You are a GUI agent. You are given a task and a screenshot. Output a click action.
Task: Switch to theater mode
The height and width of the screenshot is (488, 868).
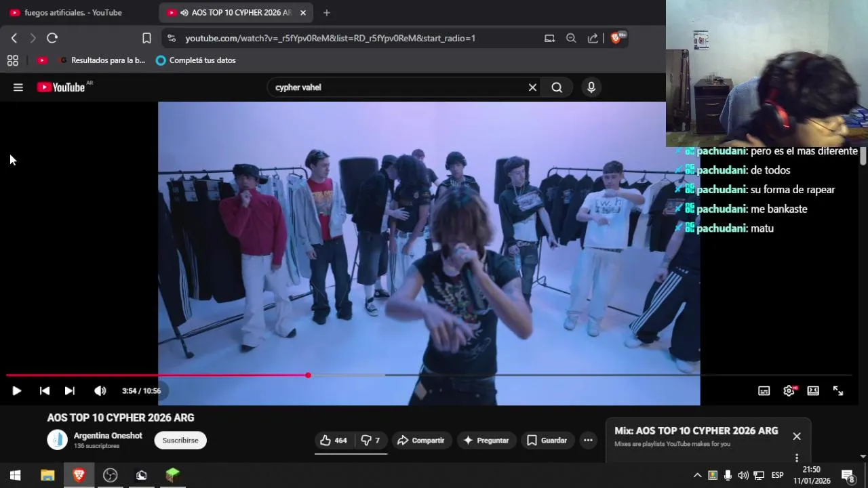[813, 391]
